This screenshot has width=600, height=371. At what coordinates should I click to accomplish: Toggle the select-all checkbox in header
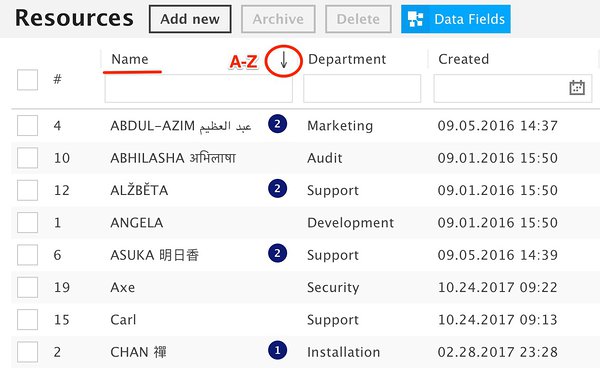[x=28, y=80]
